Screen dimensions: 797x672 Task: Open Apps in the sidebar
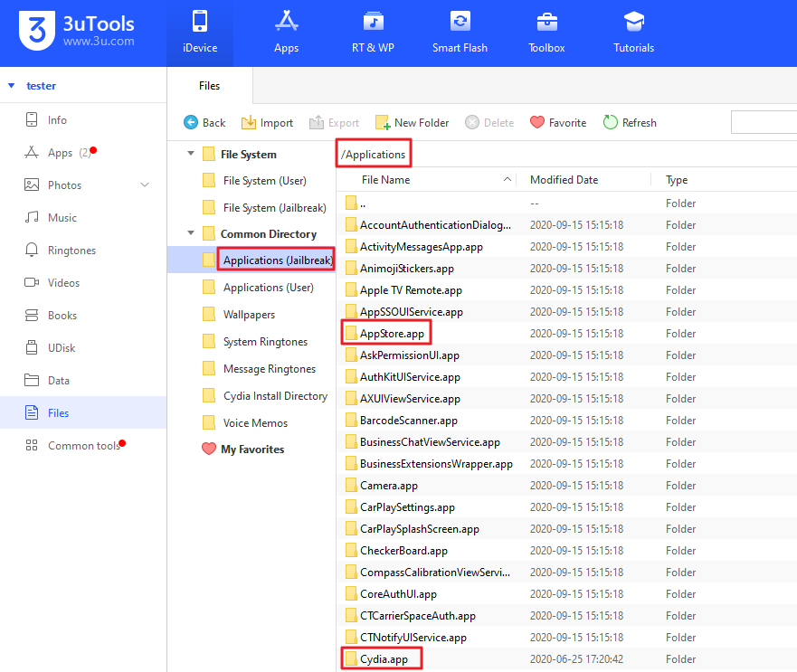(83, 153)
